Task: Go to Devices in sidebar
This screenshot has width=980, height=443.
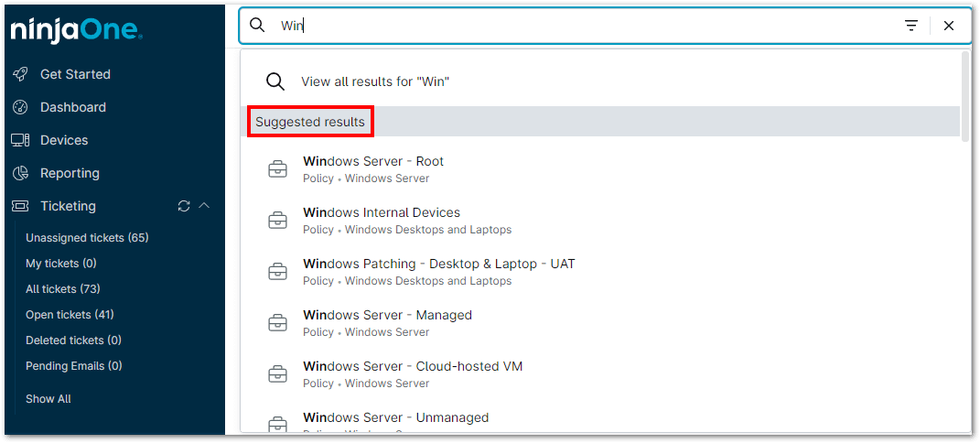Action: (63, 140)
